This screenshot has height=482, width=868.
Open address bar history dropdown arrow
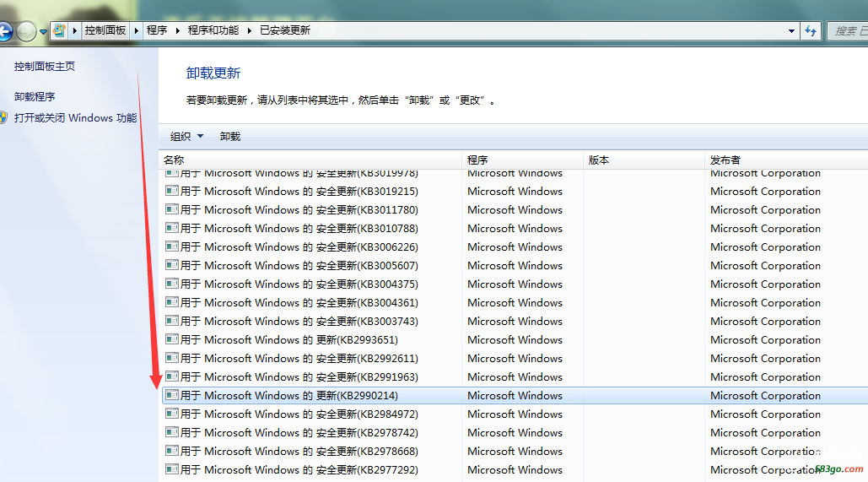click(791, 31)
